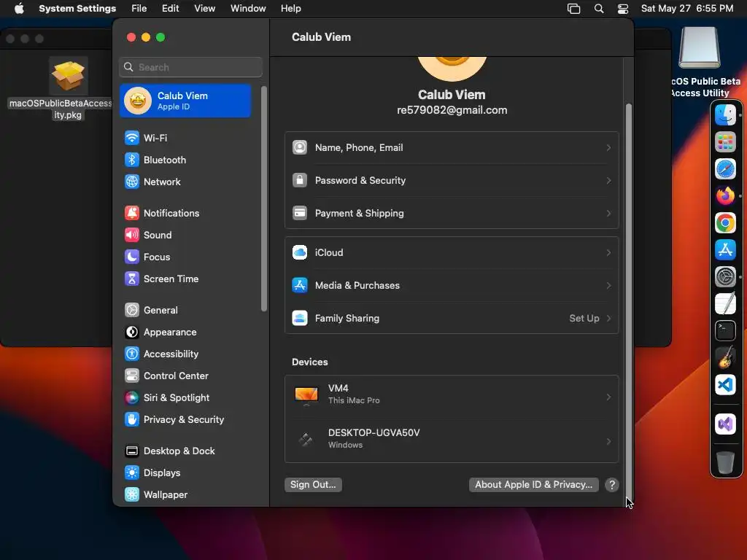Open Siri & Spotlight icon
The width and height of the screenshot is (747, 560).
[x=132, y=398]
